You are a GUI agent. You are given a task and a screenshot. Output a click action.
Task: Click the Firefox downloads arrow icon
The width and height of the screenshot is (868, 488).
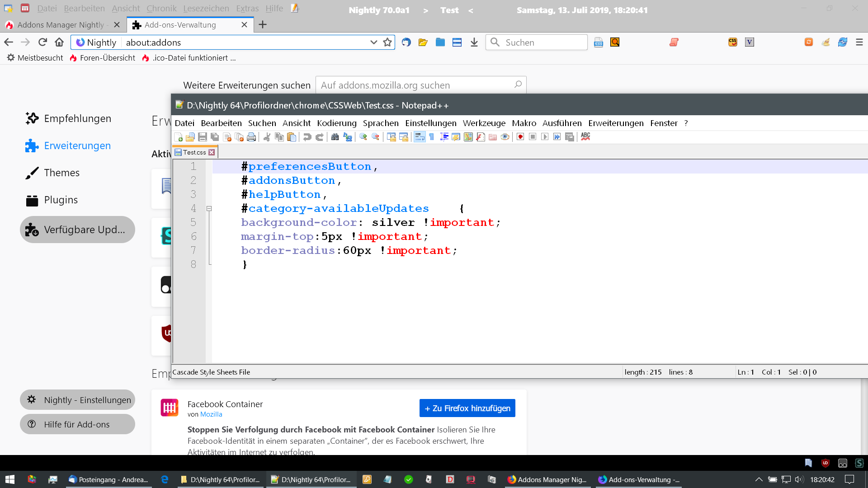[x=474, y=42]
